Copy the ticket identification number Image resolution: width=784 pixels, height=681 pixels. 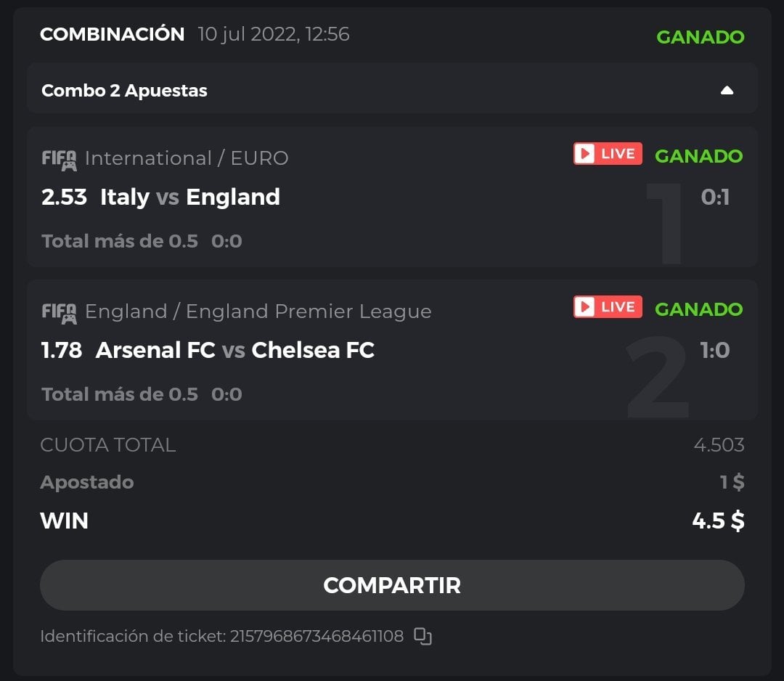pos(422,637)
